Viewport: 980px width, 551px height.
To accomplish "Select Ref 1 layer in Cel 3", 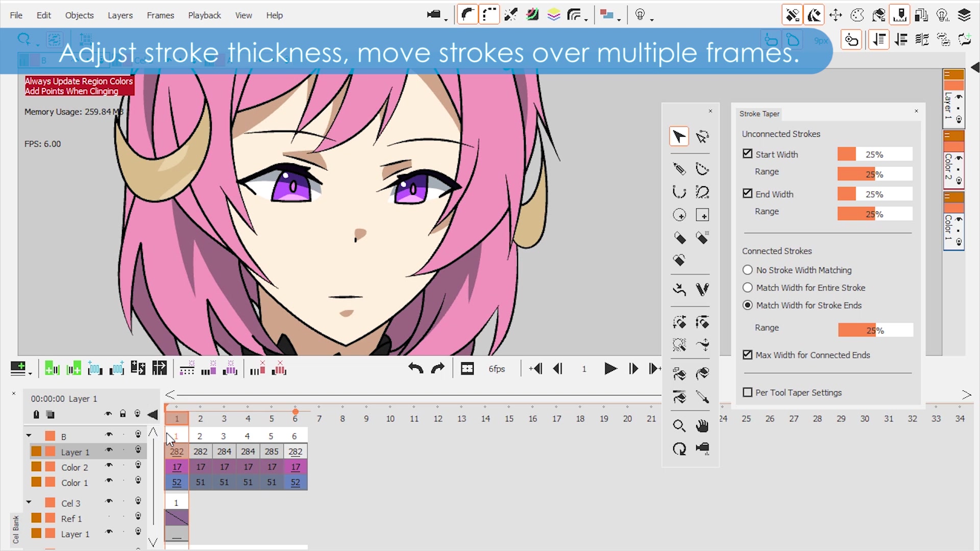I will (x=71, y=518).
